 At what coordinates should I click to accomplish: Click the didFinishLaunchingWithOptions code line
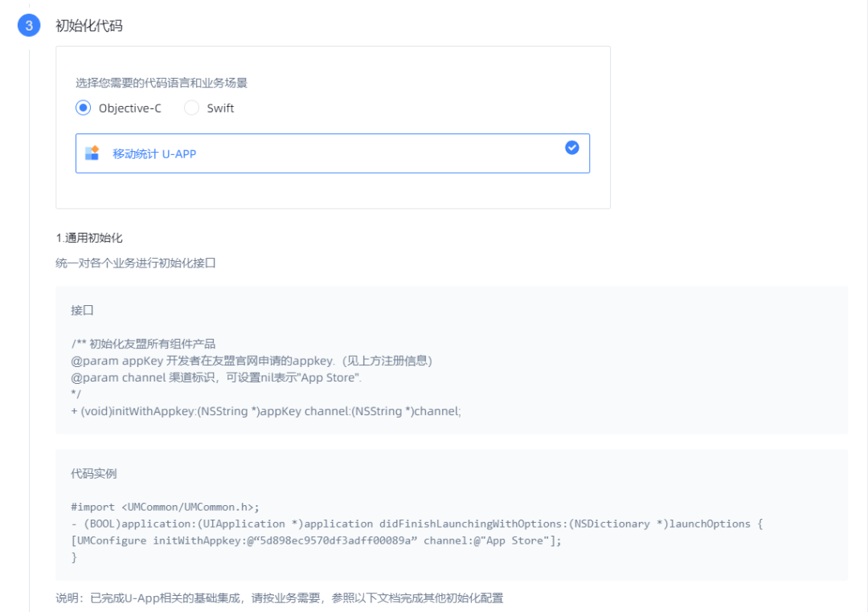417,524
